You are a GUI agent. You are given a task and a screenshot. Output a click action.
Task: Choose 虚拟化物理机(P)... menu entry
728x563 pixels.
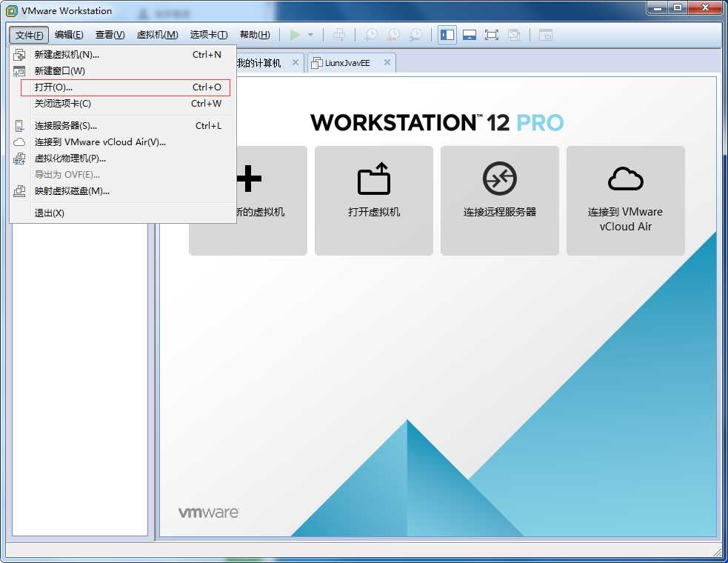point(124,159)
